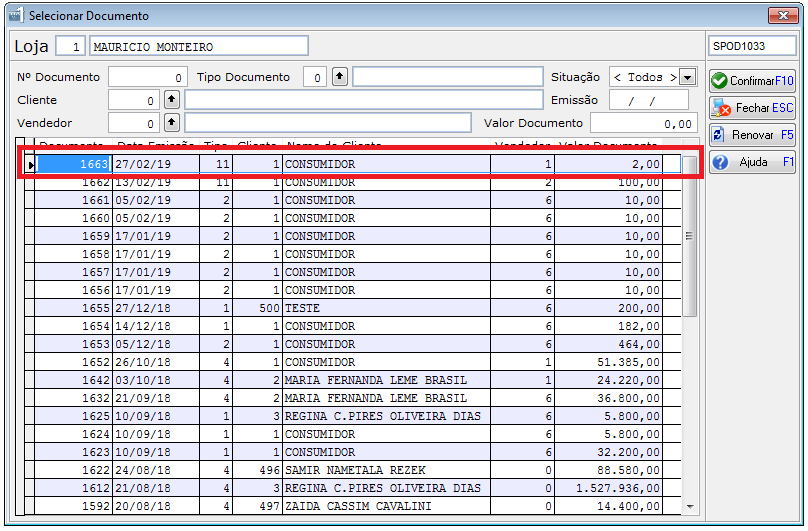Click the 200,00 value cell
The image size is (808, 531).
click(x=609, y=308)
